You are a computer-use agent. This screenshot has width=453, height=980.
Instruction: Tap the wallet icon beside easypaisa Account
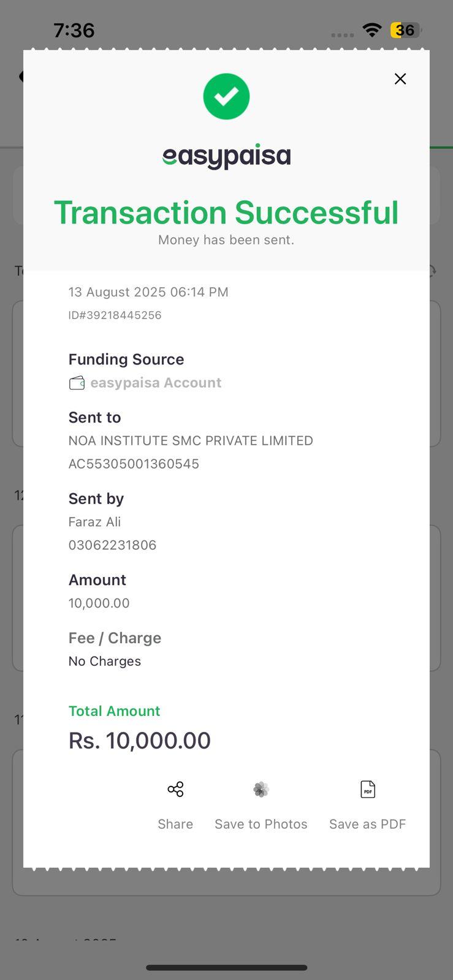point(77,383)
